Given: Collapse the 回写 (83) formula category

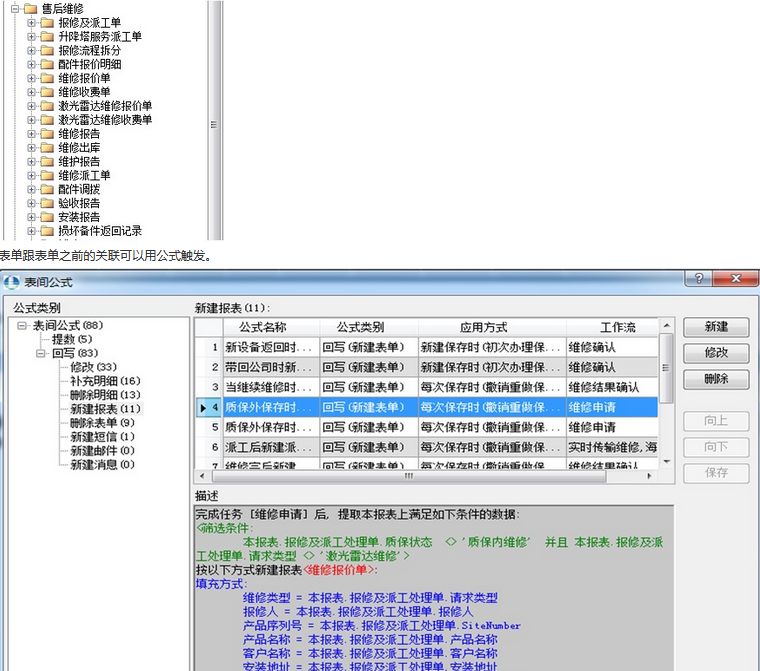Looking at the screenshot, I should pyautogui.click(x=40, y=353).
